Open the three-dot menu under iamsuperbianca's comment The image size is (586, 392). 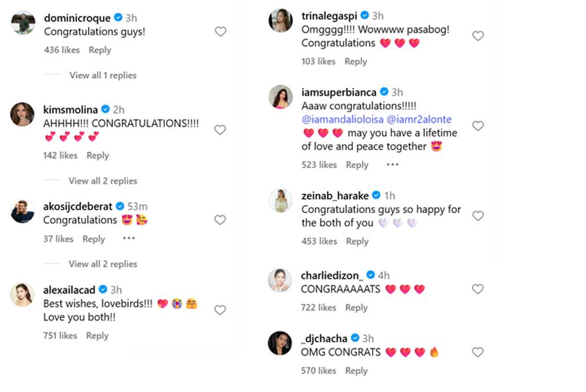pos(392,165)
